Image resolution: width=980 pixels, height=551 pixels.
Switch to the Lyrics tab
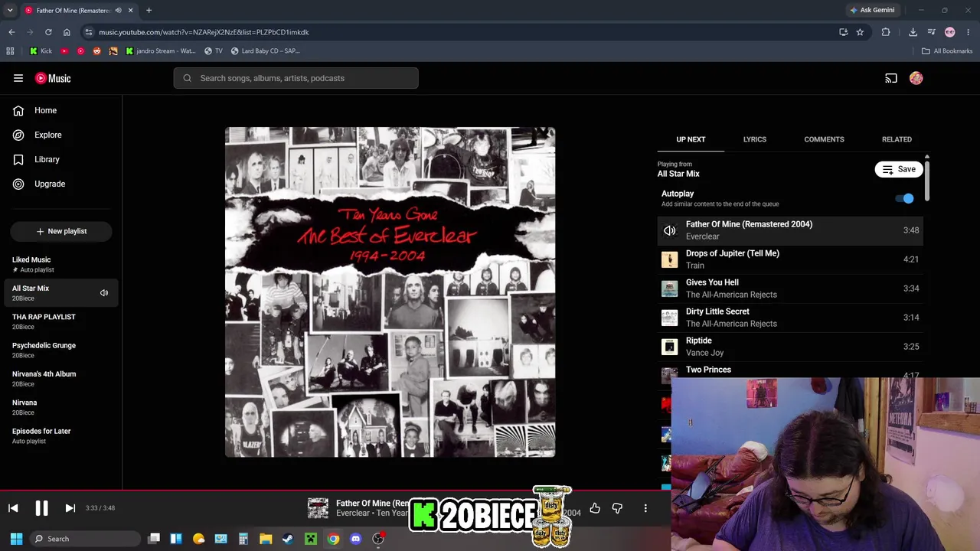[x=754, y=139]
